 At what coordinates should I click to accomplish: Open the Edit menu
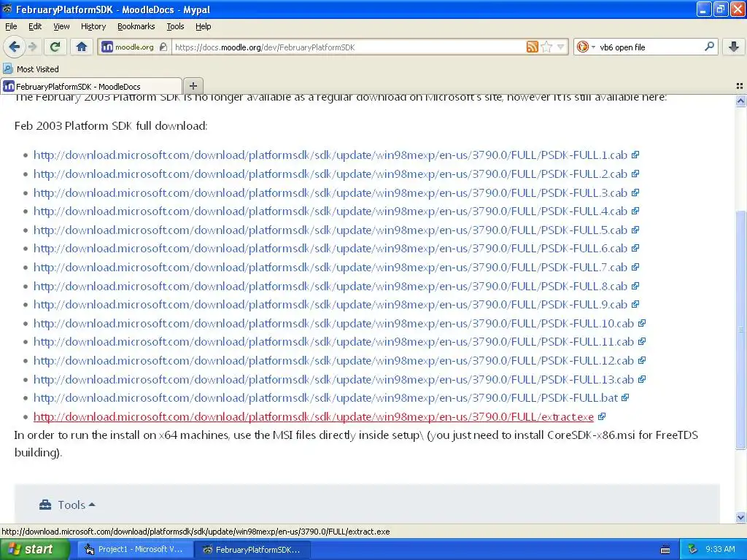pos(35,27)
